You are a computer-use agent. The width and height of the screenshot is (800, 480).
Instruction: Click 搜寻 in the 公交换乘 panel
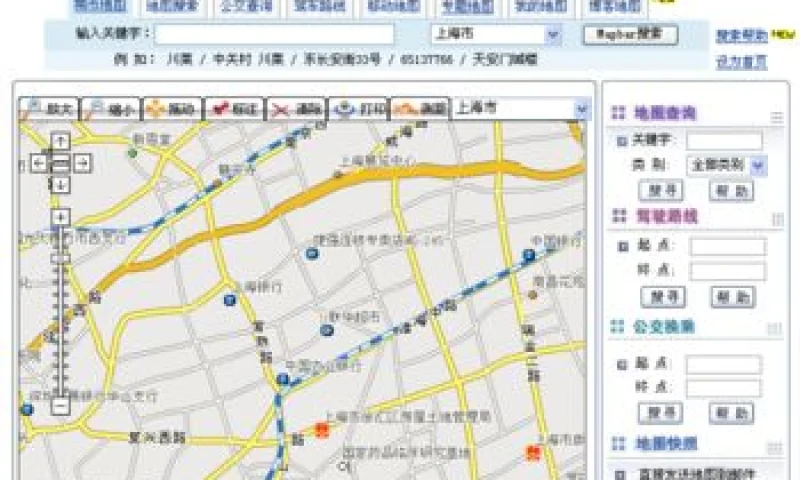pyautogui.click(x=661, y=413)
